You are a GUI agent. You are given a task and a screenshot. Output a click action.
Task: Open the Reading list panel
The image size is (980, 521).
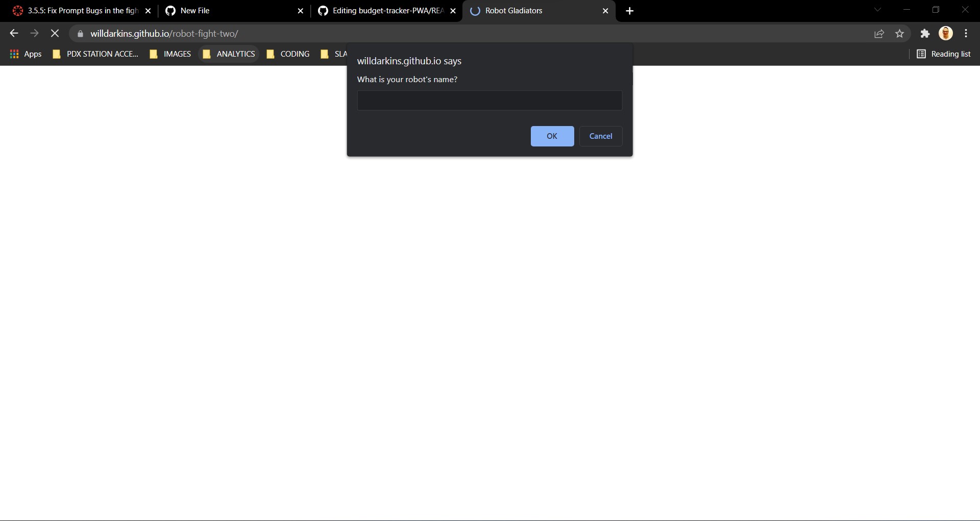[x=944, y=54]
